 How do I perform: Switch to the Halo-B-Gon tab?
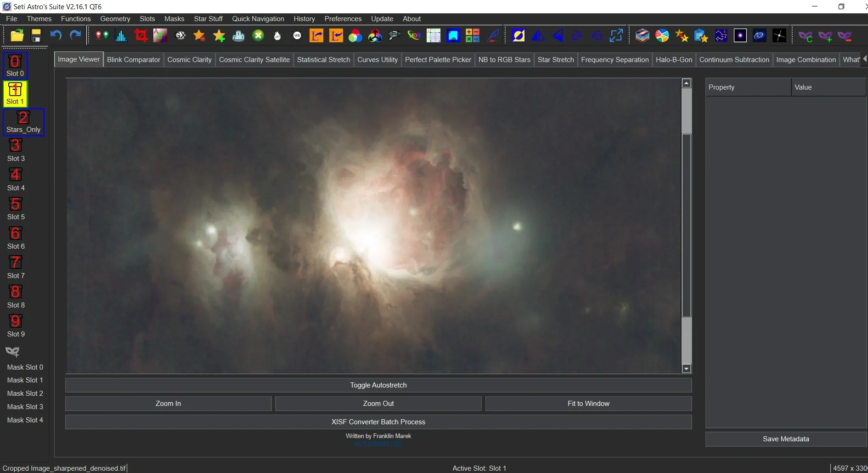(674, 59)
